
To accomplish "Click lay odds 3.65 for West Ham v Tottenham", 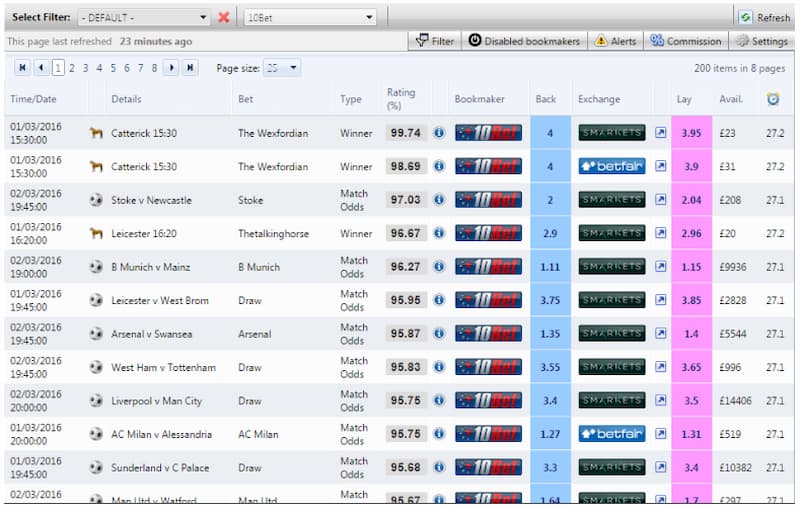I will pos(691,367).
